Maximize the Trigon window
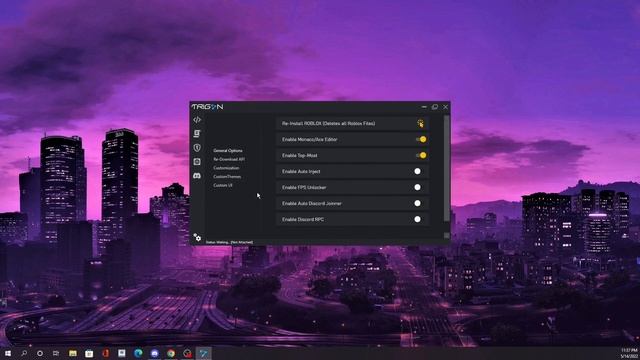The height and width of the screenshot is (360, 640). 435,107
